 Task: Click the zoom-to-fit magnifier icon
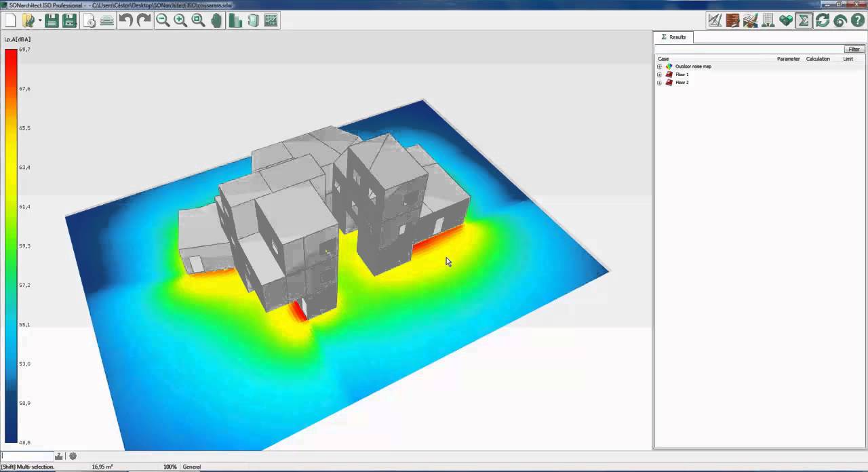(x=198, y=20)
